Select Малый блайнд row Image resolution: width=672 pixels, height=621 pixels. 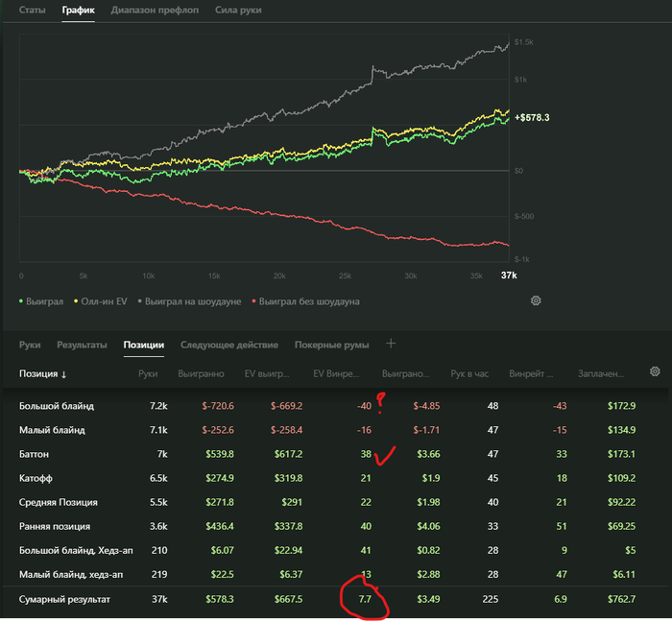[336, 430]
